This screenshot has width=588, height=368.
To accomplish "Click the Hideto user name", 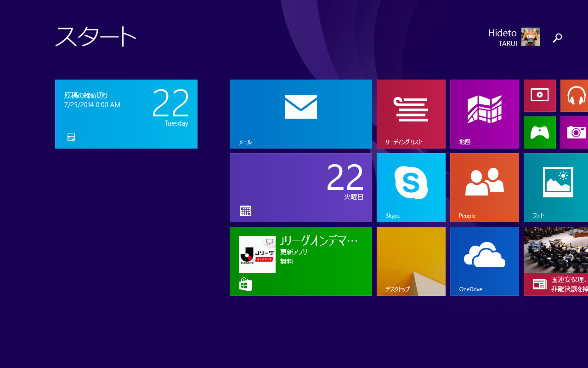I will (x=502, y=33).
